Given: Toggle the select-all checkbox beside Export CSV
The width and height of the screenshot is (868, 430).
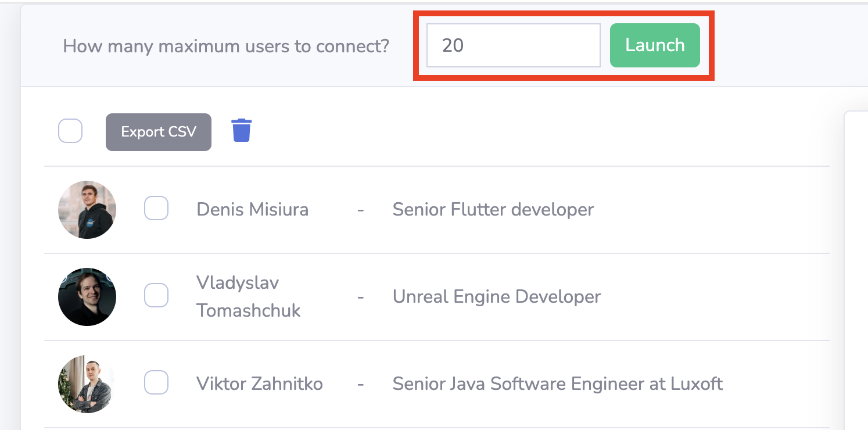Looking at the screenshot, I should coord(70,131).
